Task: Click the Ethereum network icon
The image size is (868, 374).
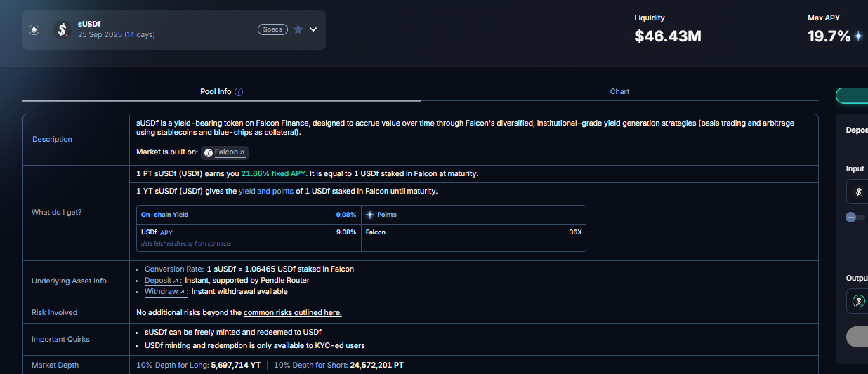Action: click(34, 29)
